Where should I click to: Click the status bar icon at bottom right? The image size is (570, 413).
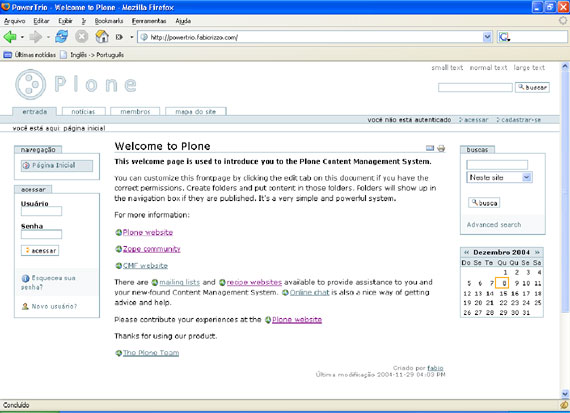(x=563, y=405)
